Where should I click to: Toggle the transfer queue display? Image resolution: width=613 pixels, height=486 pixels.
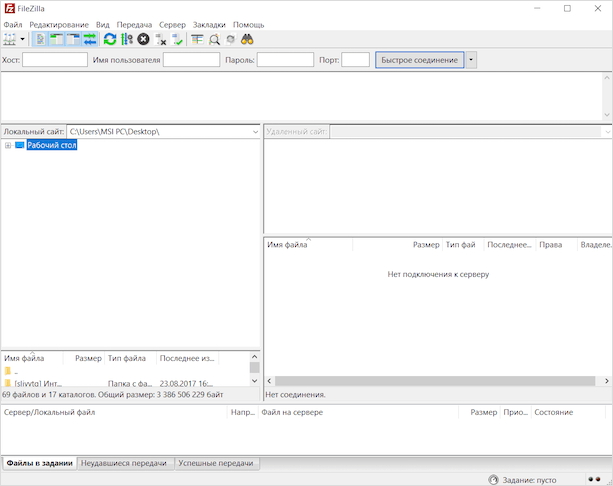(90, 39)
